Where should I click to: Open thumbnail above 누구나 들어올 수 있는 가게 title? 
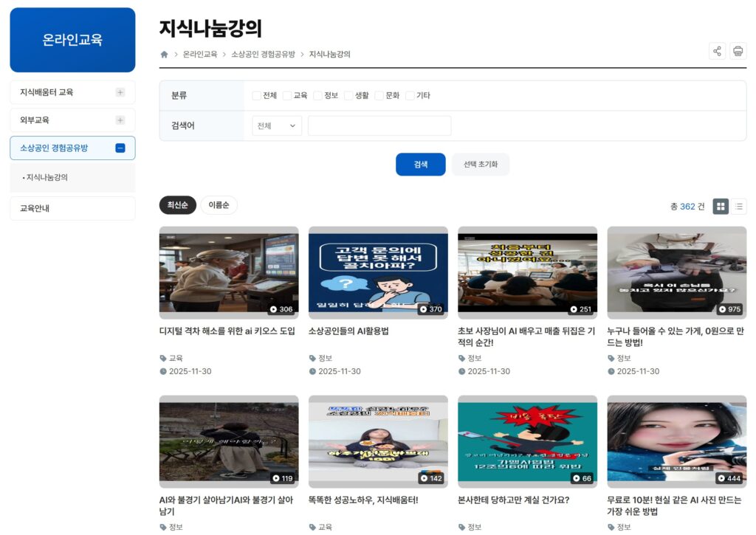[677, 273]
